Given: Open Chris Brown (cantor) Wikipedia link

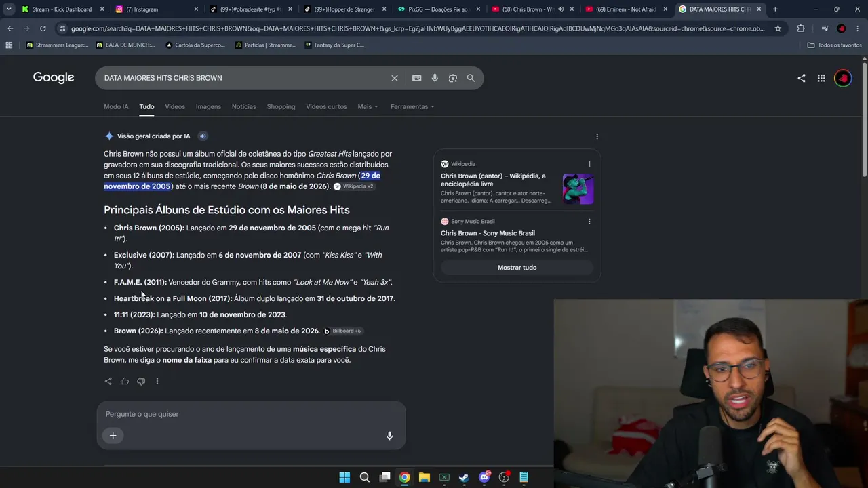Looking at the screenshot, I should pos(493,180).
